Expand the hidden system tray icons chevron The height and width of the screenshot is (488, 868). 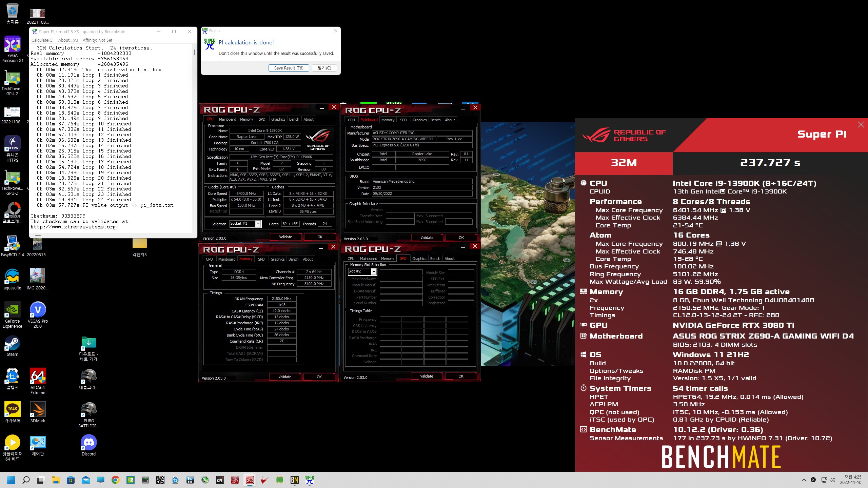click(x=804, y=480)
